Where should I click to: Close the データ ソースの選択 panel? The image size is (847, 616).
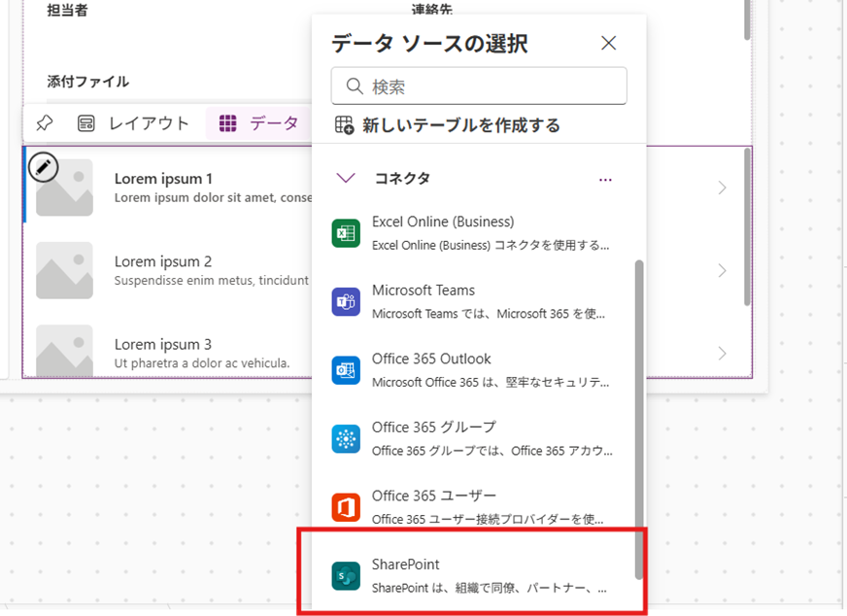[x=609, y=43]
